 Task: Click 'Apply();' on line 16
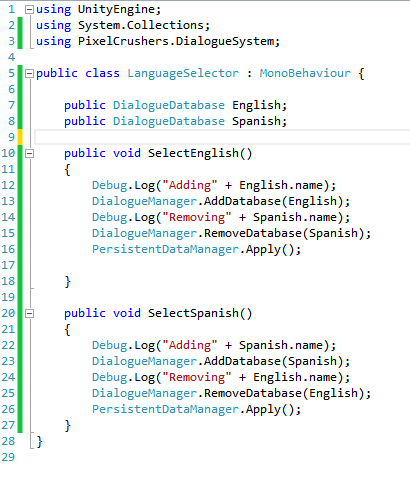click(273, 249)
